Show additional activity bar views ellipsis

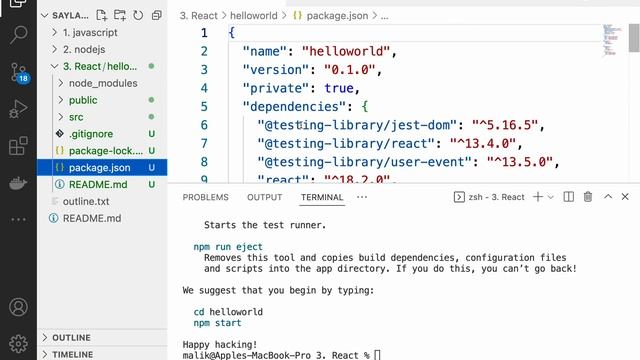click(18, 220)
